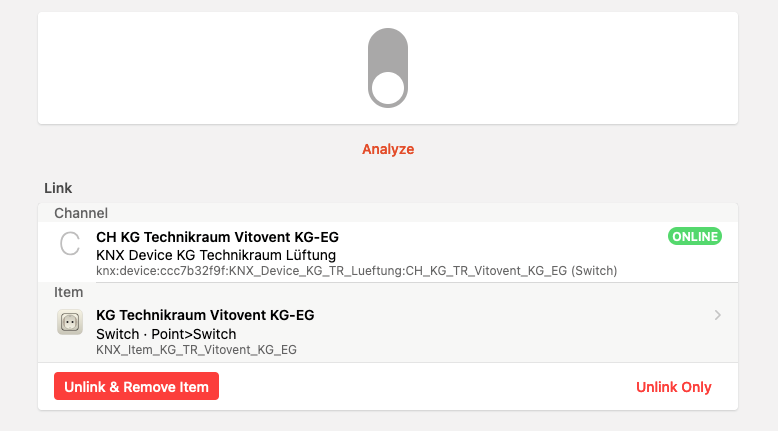Click the Unlink Only button
The height and width of the screenshot is (431, 778).
674,387
